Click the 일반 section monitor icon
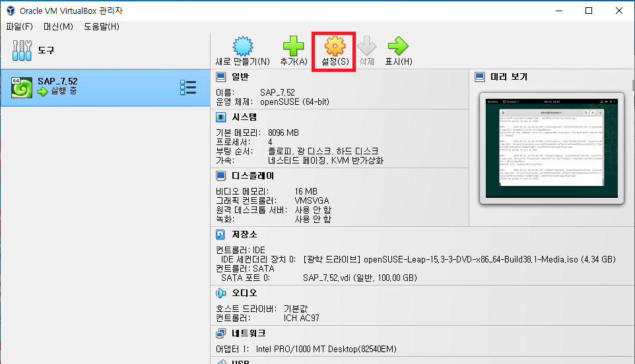 point(220,77)
